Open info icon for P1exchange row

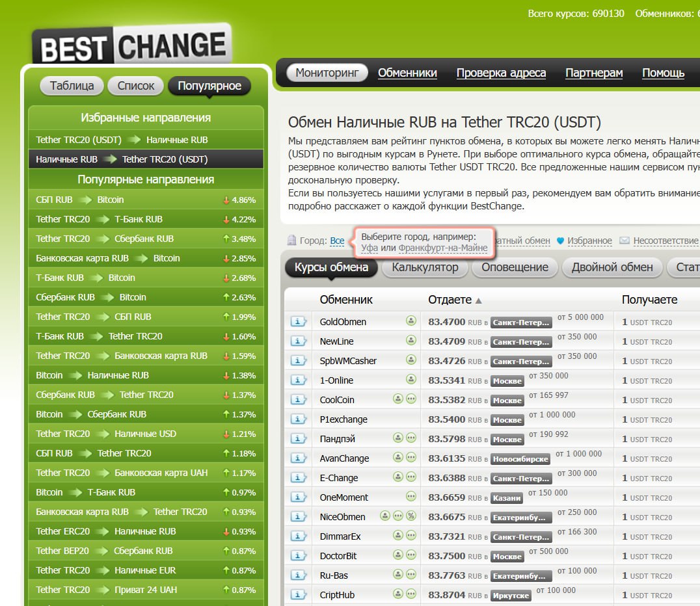[298, 419]
